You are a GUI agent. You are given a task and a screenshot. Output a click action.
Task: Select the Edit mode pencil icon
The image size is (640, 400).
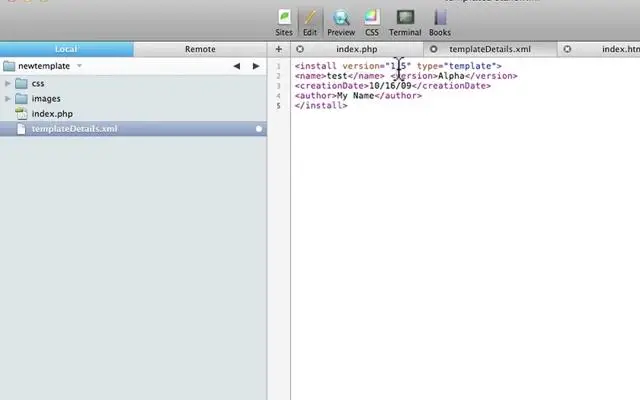(310, 23)
